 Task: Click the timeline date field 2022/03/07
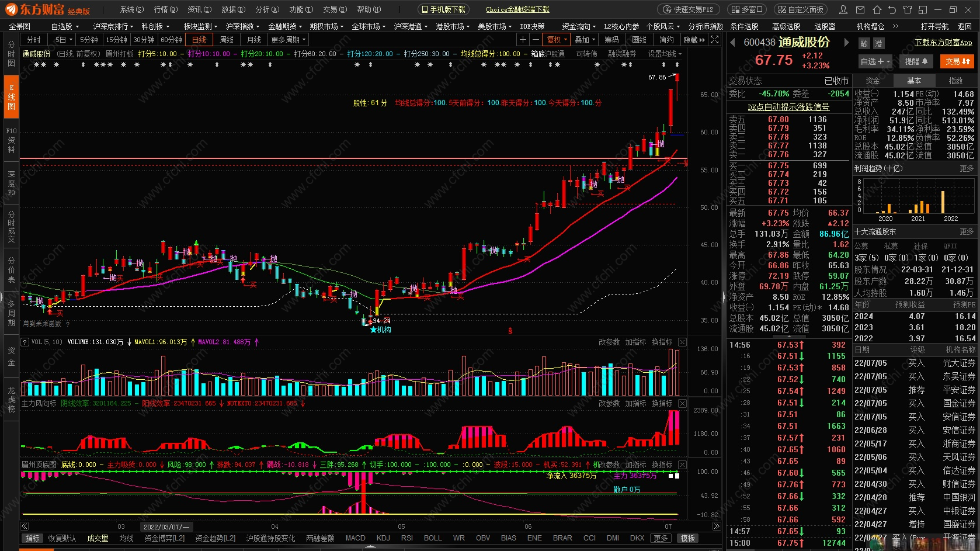point(166,526)
